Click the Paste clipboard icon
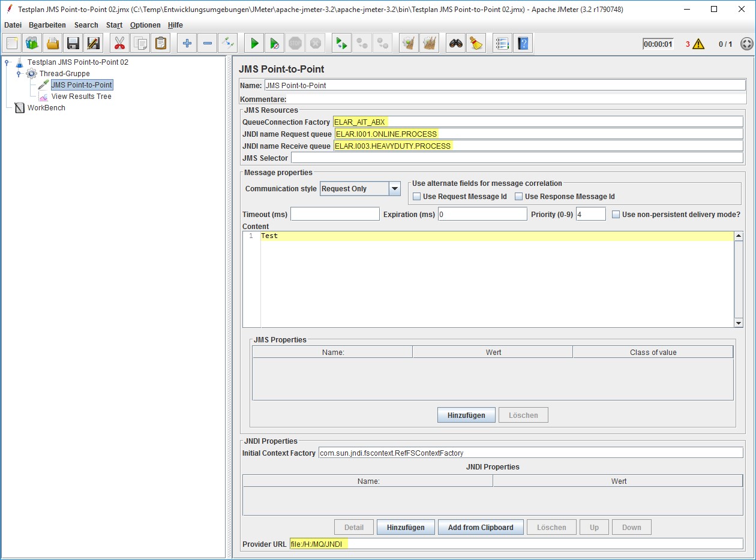The image size is (756, 560). tap(161, 43)
